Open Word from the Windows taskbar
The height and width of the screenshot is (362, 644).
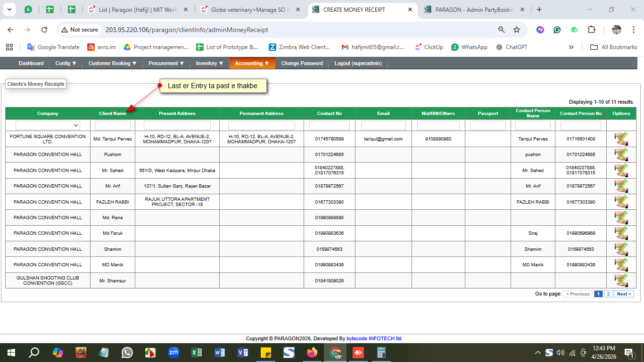(220, 353)
